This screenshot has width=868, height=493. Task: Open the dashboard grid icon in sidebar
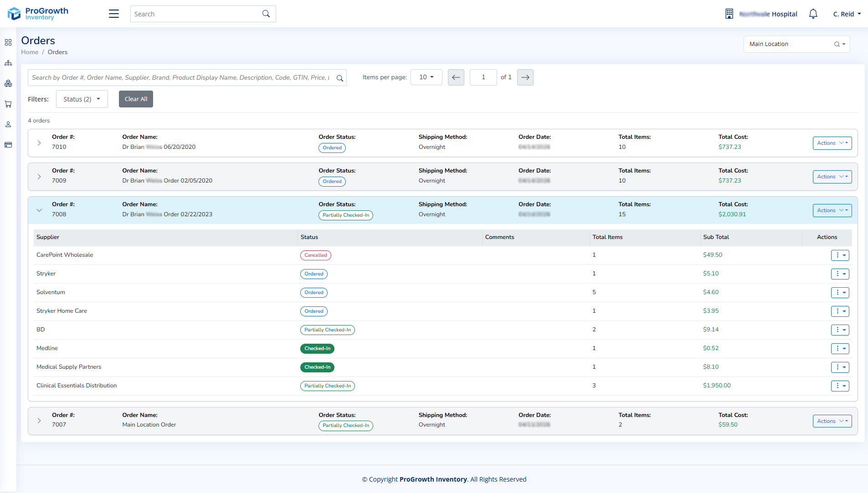(8, 42)
